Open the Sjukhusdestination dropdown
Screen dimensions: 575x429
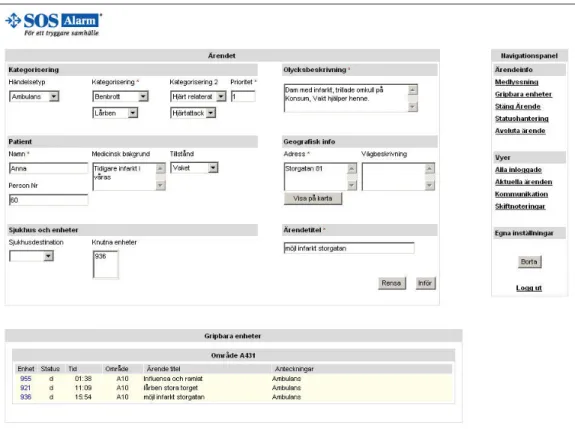(31, 256)
